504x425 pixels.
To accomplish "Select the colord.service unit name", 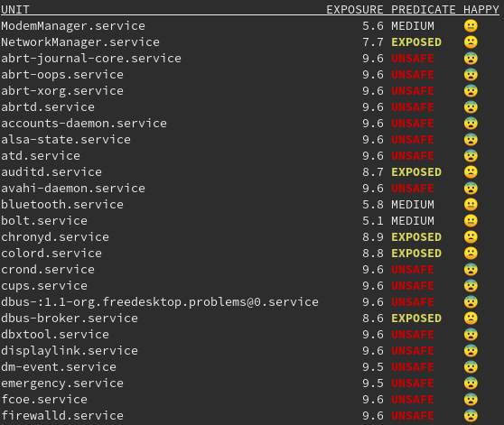I will pyautogui.click(x=51, y=254).
